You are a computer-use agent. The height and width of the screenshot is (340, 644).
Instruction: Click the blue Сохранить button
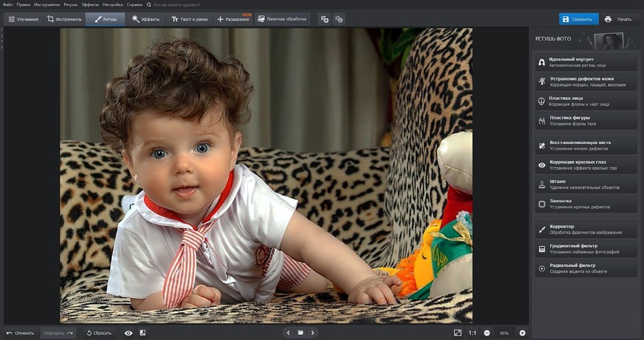pyautogui.click(x=578, y=20)
